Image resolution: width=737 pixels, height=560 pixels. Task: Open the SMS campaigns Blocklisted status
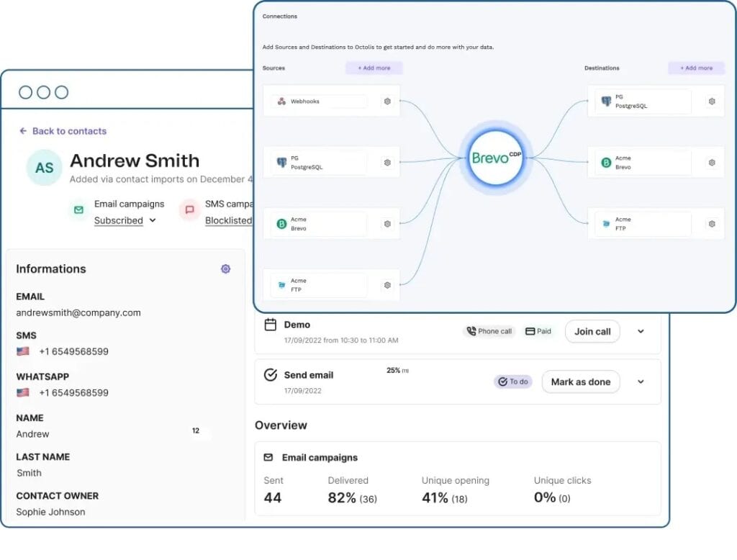(229, 220)
